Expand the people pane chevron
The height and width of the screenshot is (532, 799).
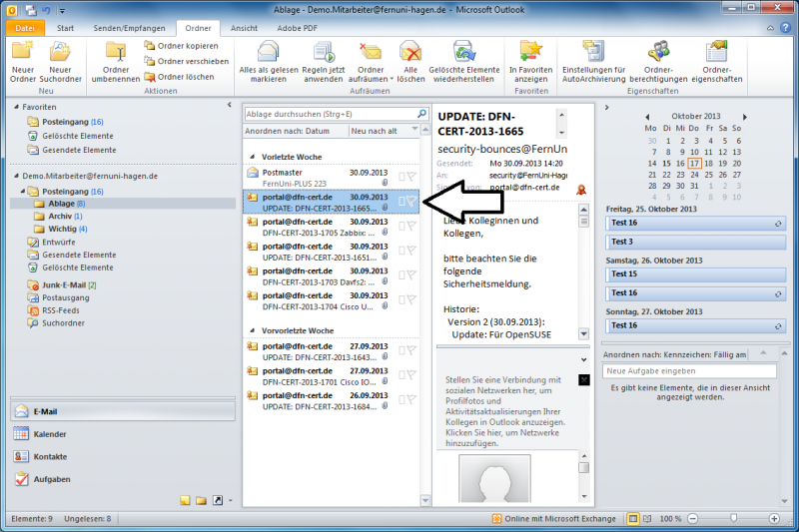[584, 360]
